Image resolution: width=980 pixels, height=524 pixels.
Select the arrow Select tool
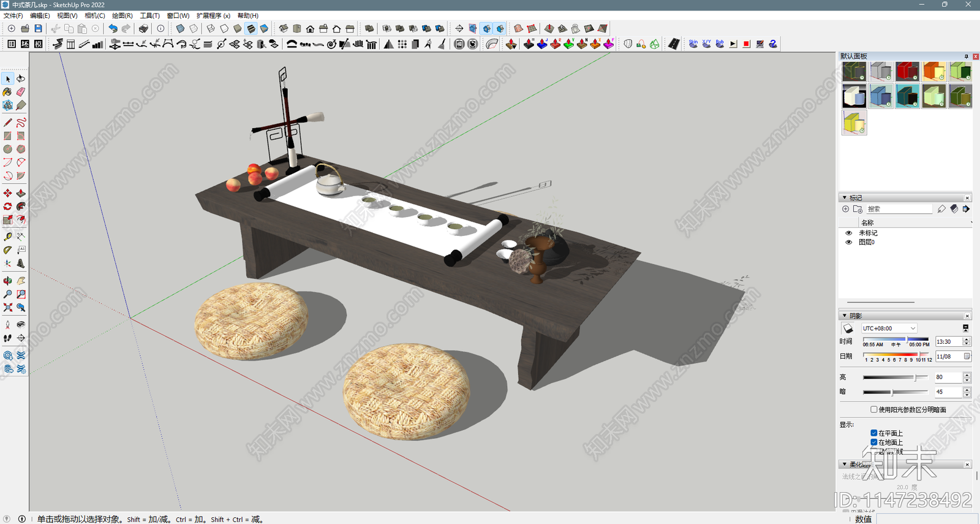pyautogui.click(x=8, y=78)
